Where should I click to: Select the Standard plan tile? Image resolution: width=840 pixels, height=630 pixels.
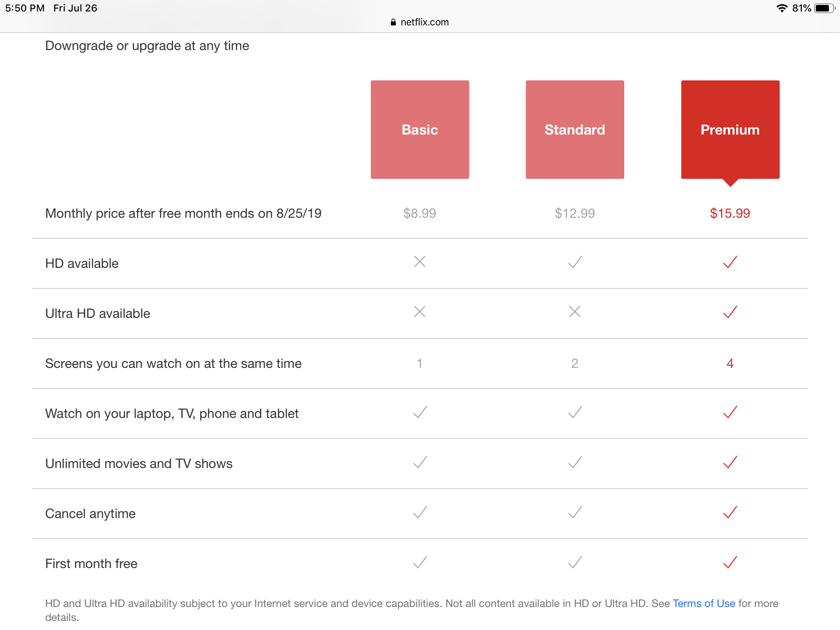(x=575, y=130)
